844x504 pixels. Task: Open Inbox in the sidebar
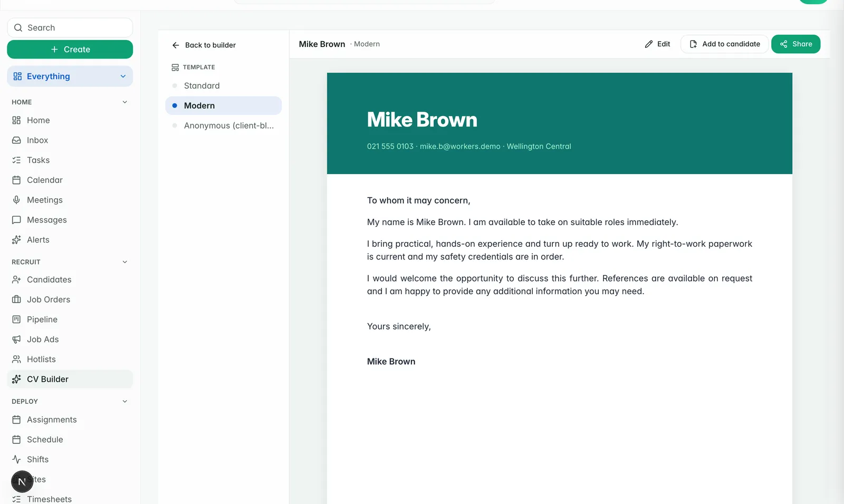70,140
